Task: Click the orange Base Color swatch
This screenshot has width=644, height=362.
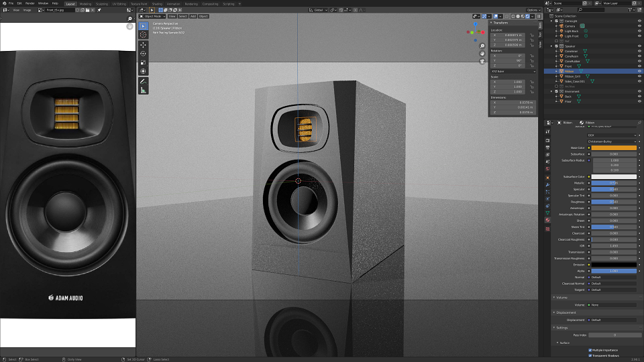Action: pyautogui.click(x=614, y=147)
